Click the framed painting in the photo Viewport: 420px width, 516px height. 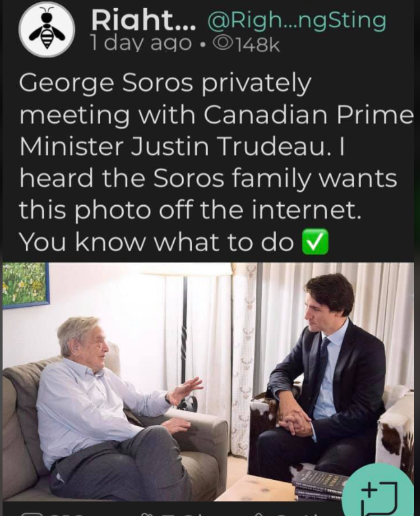26,284
